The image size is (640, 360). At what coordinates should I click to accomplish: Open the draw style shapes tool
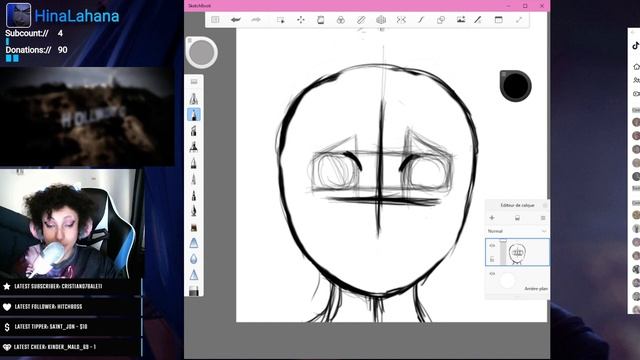[x=441, y=20]
